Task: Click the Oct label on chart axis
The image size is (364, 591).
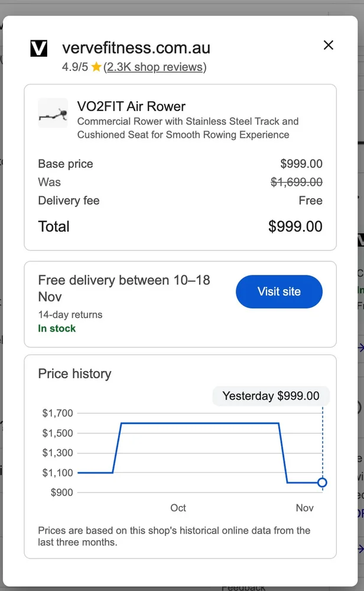Action: tap(178, 508)
